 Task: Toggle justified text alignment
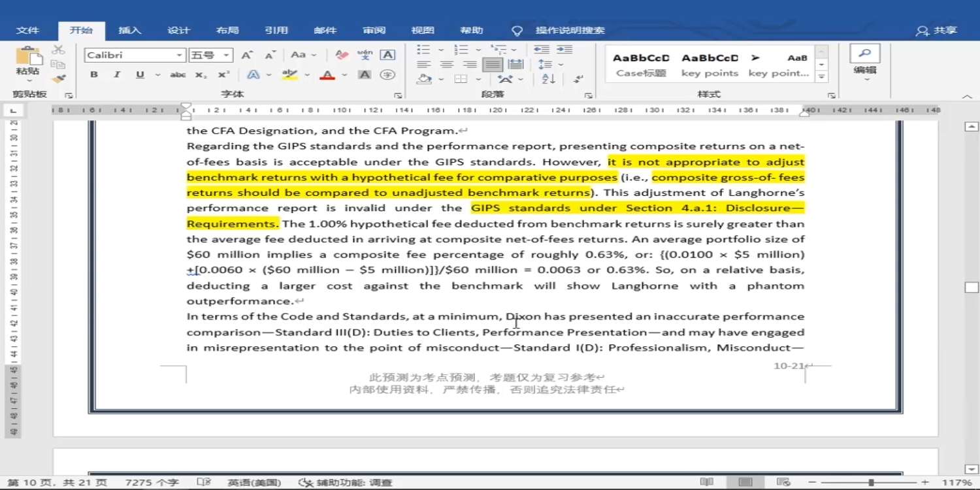(493, 65)
